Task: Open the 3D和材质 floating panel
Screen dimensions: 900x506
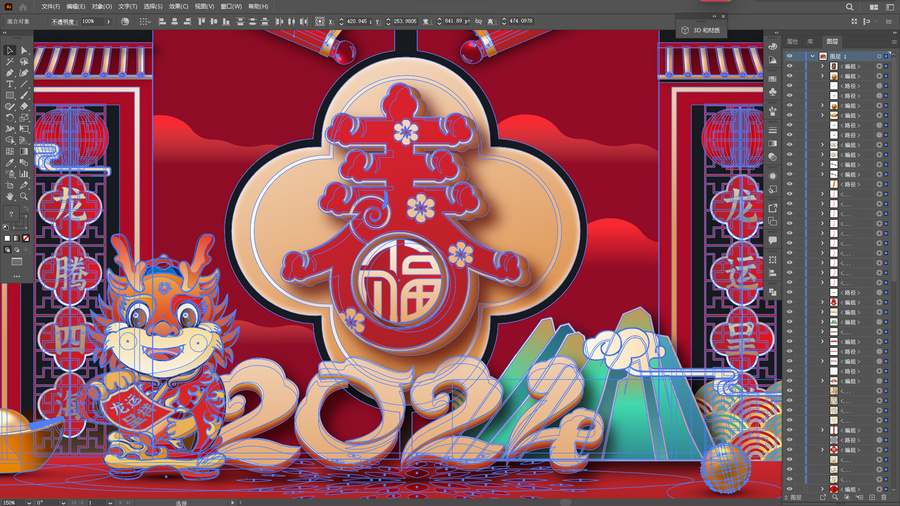Action: [701, 30]
